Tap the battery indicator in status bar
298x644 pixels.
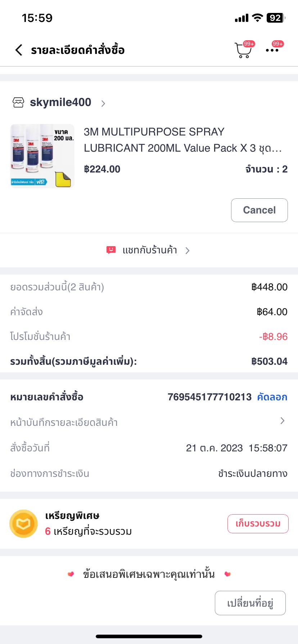click(x=275, y=18)
